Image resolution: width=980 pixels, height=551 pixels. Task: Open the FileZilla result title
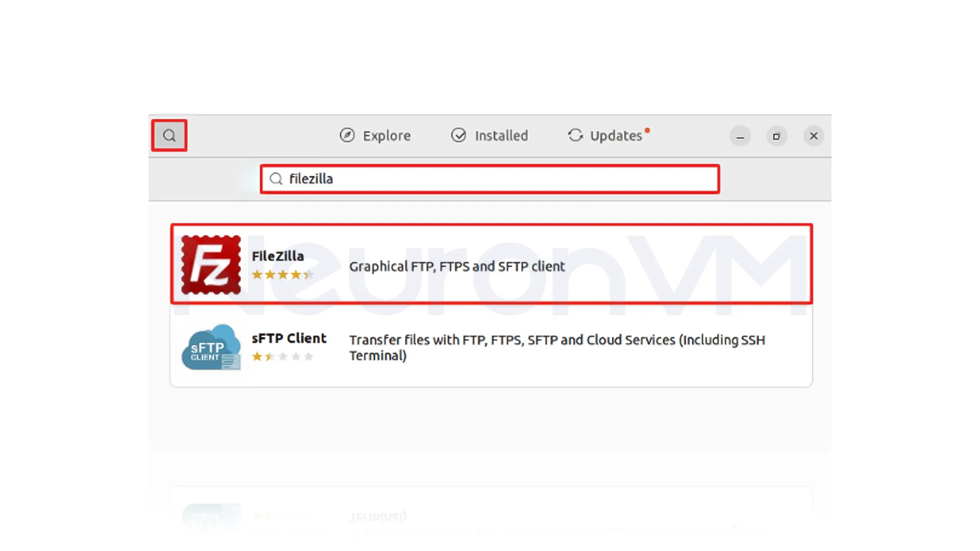point(278,256)
